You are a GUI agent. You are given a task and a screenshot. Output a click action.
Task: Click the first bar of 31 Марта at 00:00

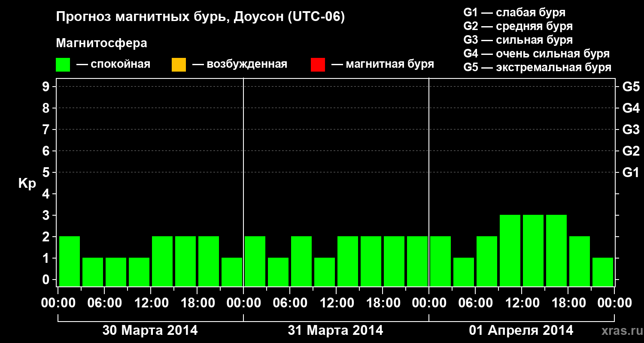click(255, 261)
